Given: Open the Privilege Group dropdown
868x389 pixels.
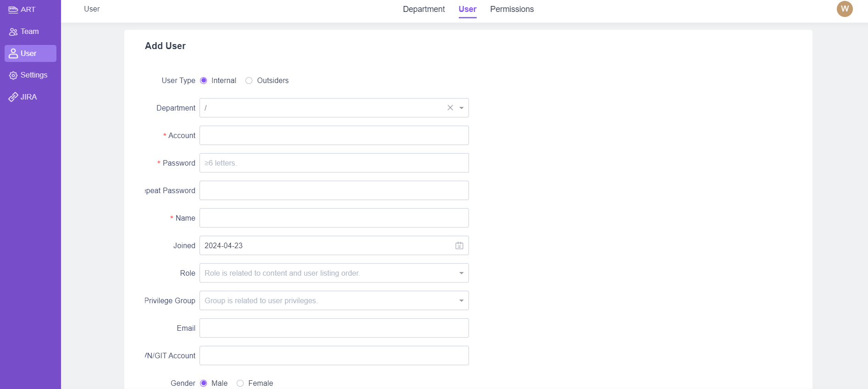Looking at the screenshot, I should 334,300.
